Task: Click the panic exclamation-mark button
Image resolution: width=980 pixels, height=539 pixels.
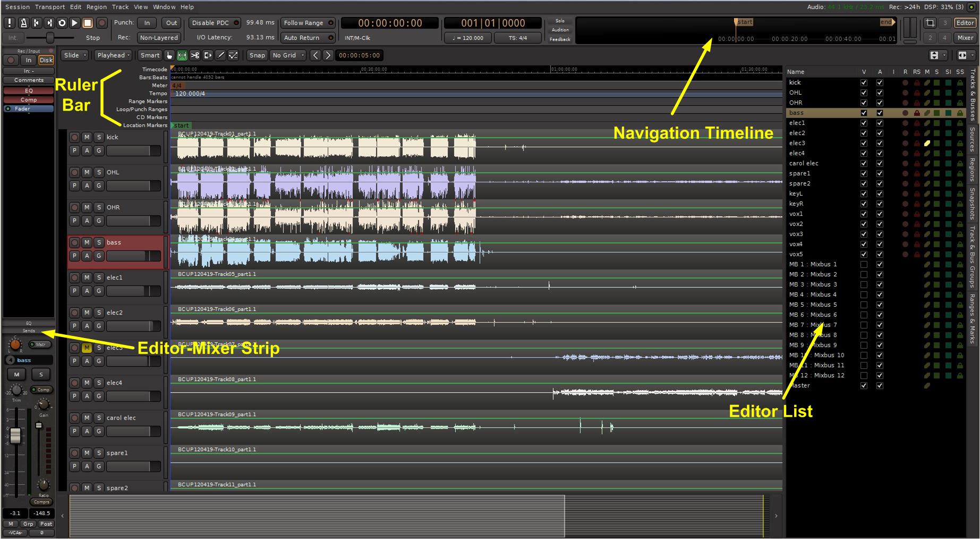Action: (10, 23)
